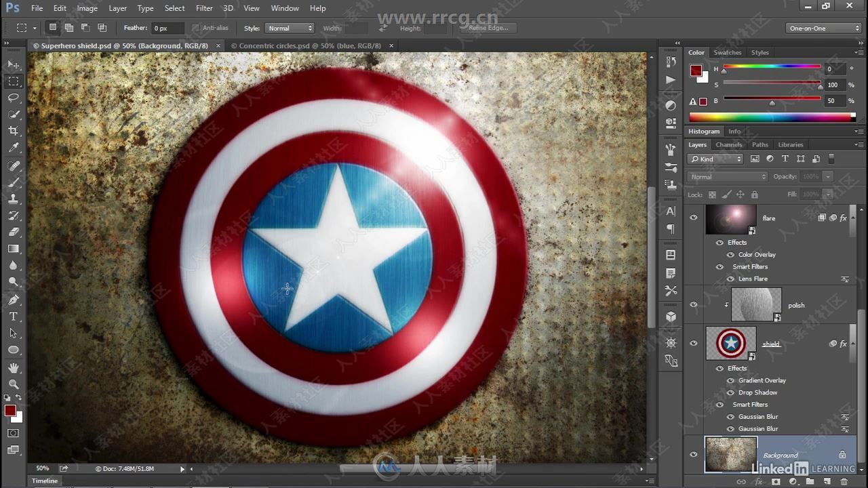The width and height of the screenshot is (868, 488).
Task: Open the tool preset picker arrow
Action: coord(35,28)
